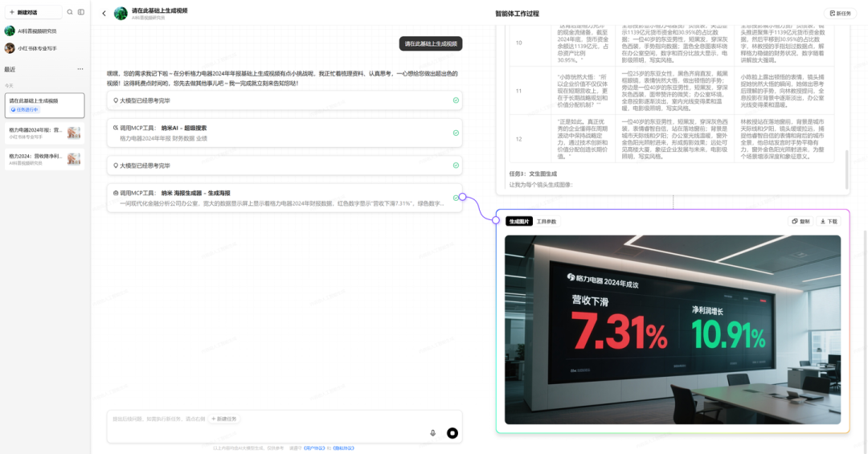Click the 最近 section label in the sidebar
Image resolution: width=868 pixels, height=454 pixels.
tap(10, 69)
